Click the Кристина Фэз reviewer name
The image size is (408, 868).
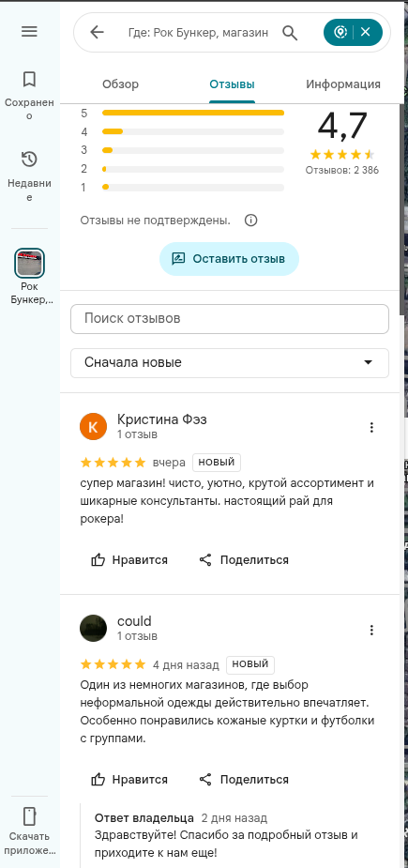(161, 419)
